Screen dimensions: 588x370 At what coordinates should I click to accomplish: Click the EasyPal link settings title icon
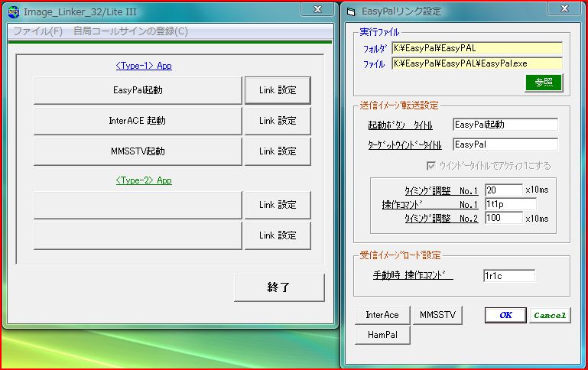click(x=351, y=11)
